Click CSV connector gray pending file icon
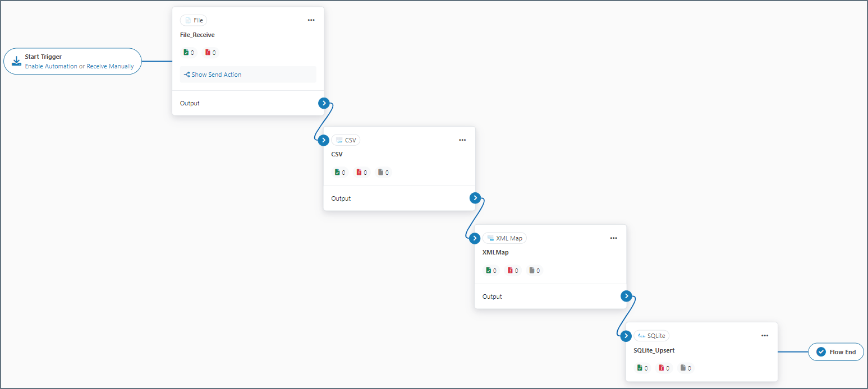Screen dimensions: 868x389 coord(381,173)
